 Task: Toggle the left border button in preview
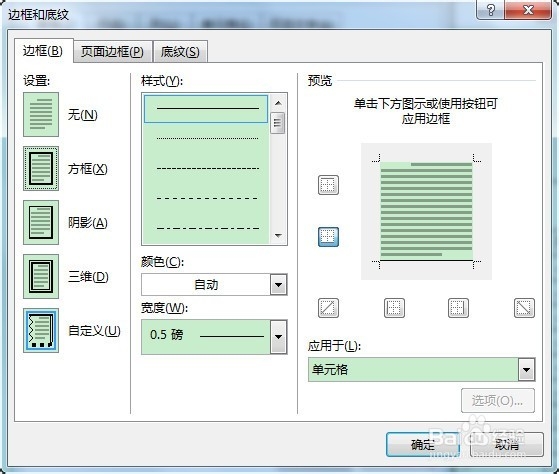(x=394, y=308)
